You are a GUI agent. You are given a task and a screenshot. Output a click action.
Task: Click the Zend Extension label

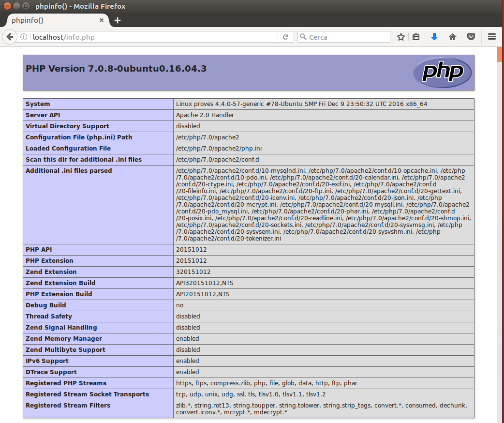pos(51,272)
